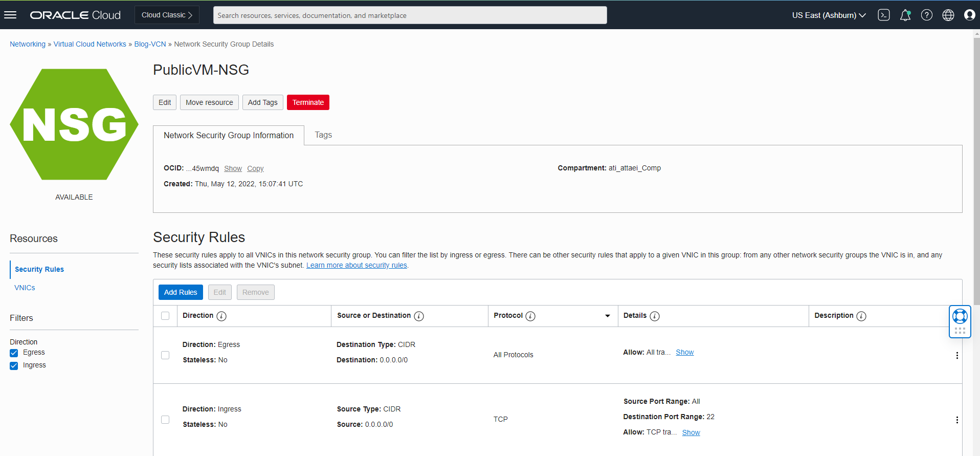
Task: Switch to the Tags tab
Action: (323, 135)
